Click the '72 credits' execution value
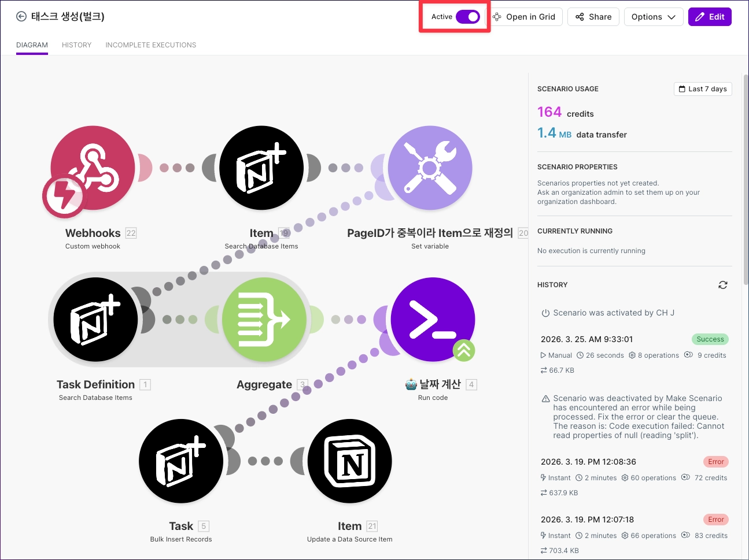Screen dimensions: 749x560 click(x=711, y=478)
